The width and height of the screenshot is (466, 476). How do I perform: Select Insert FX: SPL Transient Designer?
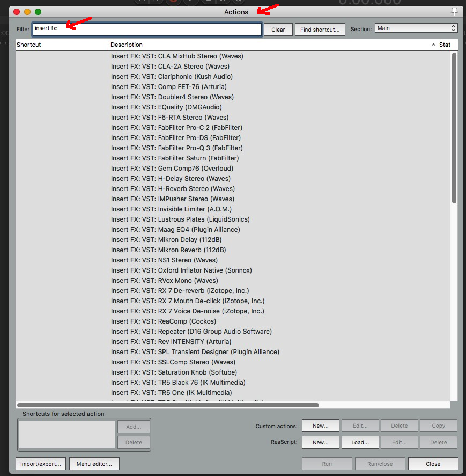coord(195,352)
